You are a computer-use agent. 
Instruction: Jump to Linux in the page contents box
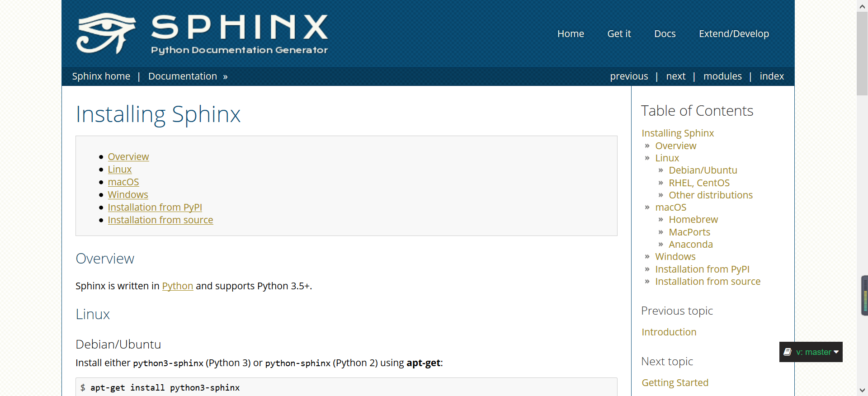pos(120,170)
